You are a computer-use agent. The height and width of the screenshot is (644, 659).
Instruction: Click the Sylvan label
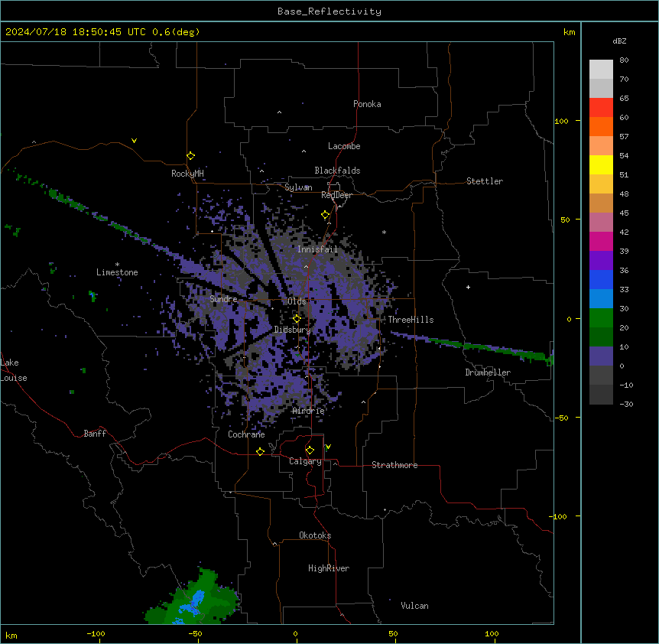[x=298, y=187]
